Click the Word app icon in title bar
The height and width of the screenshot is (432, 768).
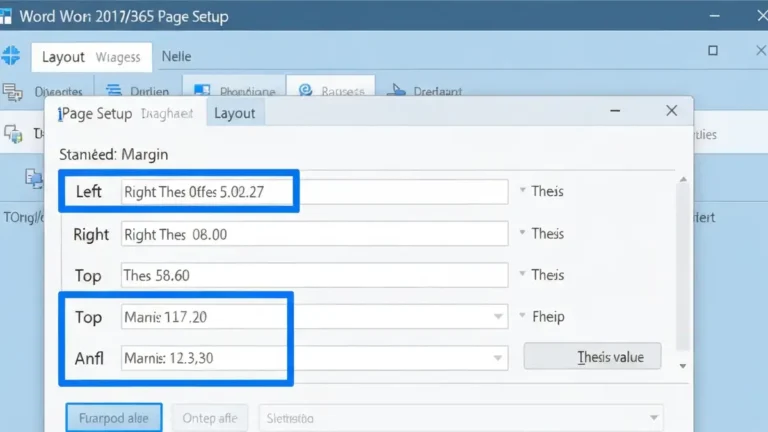tap(5, 16)
